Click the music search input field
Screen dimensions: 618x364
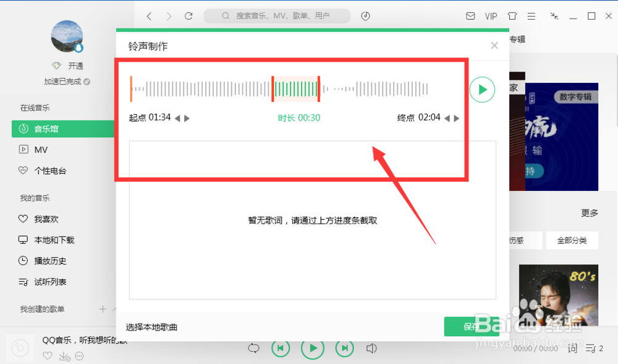click(277, 15)
